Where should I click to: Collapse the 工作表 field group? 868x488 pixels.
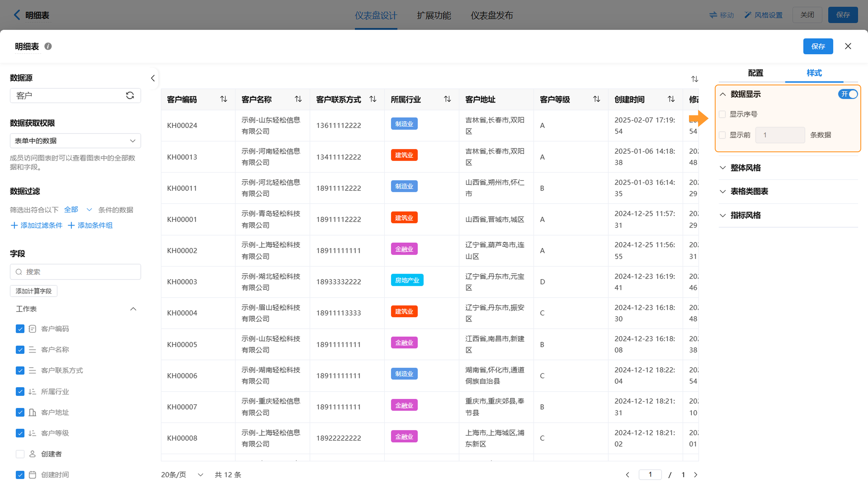pos(133,309)
